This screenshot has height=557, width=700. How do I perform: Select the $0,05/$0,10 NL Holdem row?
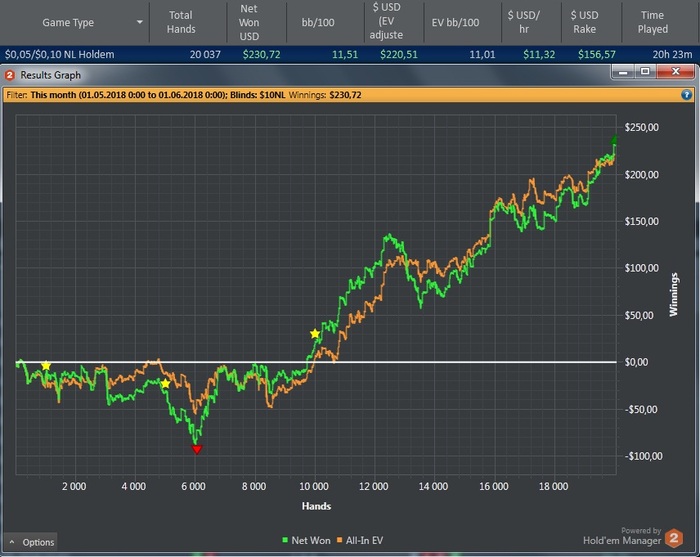click(x=350, y=54)
